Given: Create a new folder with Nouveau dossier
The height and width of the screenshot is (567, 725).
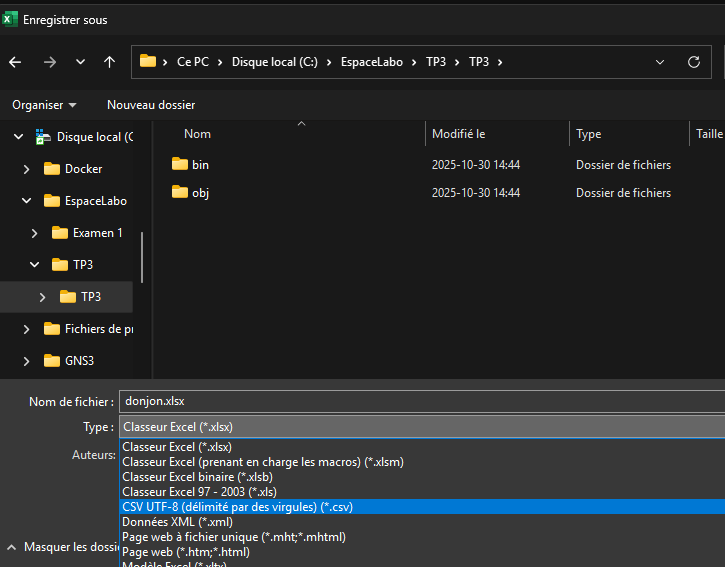Looking at the screenshot, I should click(151, 105).
